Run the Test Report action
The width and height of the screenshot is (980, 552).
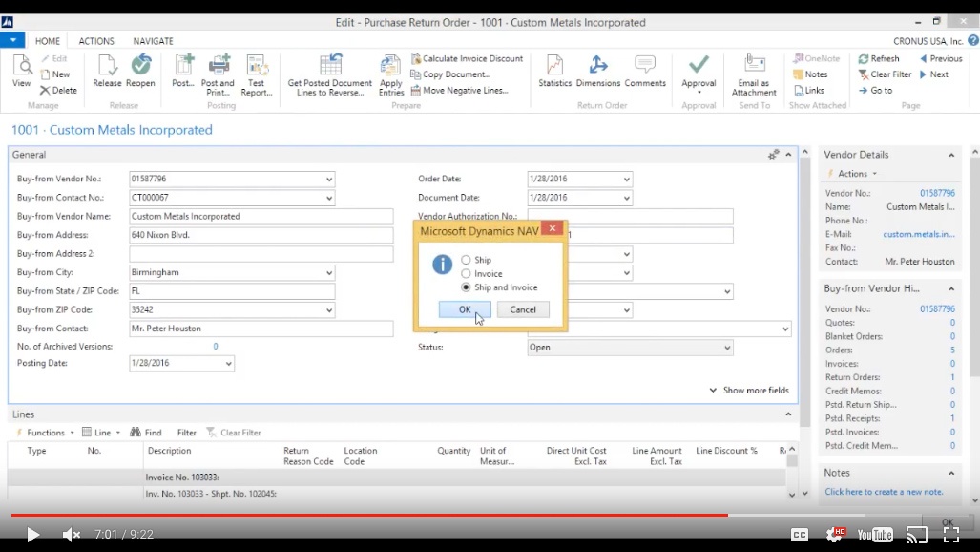pos(257,75)
